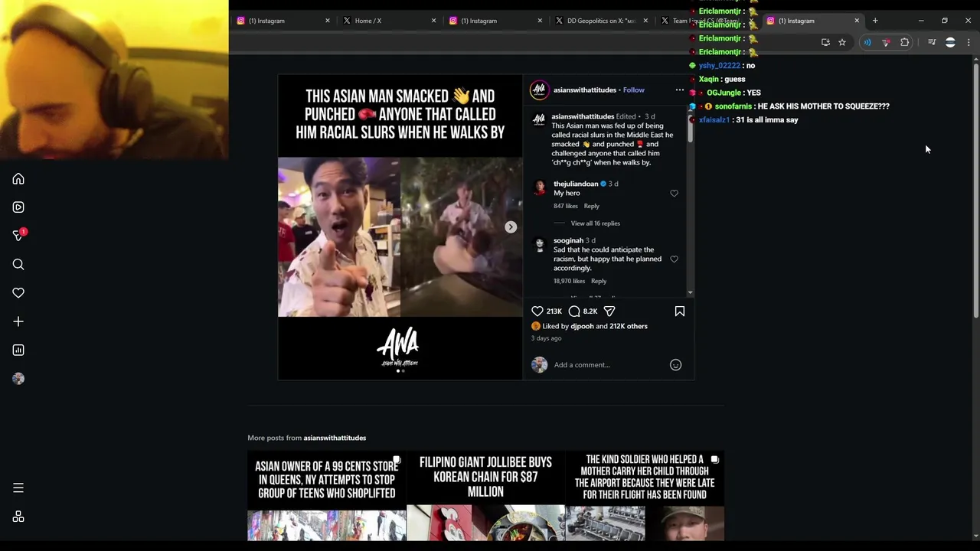The width and height of the screenshot is (980, 551).
Task: Open djpooh's profile from Liked by
Action: coord(583,327)
